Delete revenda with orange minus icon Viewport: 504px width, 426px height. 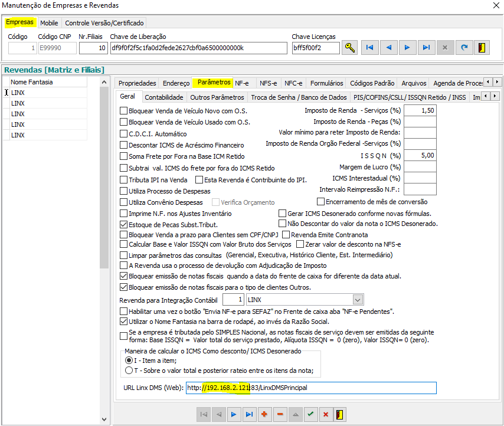coord(280,414)
